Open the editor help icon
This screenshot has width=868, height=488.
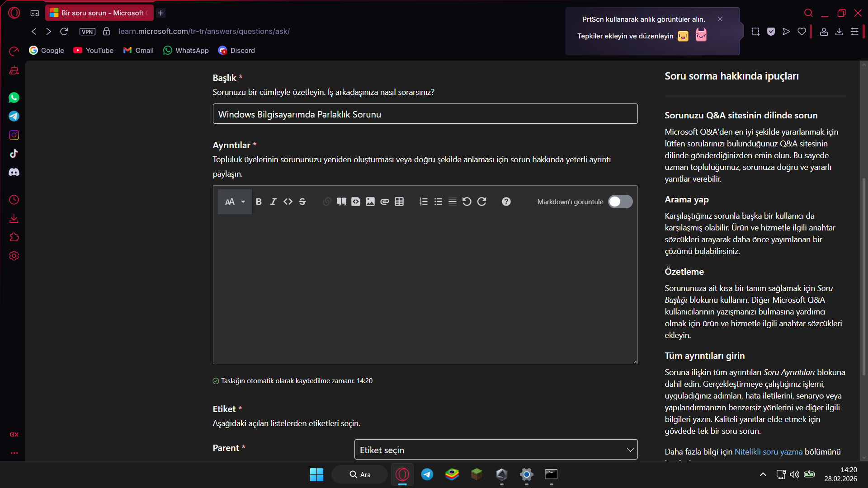(506, 202)
